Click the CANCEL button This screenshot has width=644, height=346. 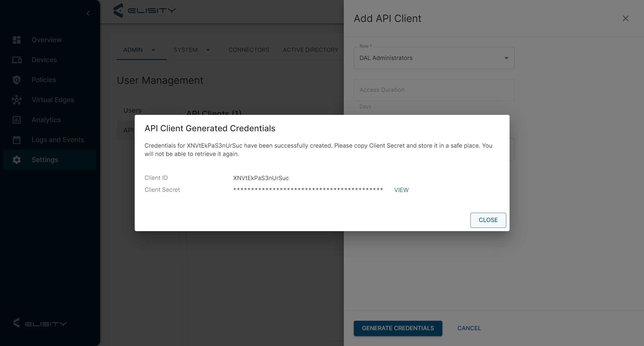pyautogui.click(x=469, y=328)
